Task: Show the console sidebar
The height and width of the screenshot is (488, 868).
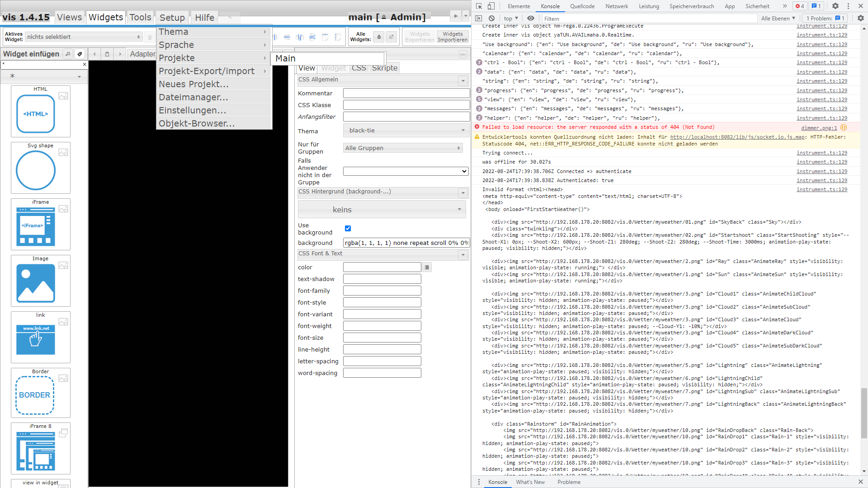Action: [x=479, y=19]
